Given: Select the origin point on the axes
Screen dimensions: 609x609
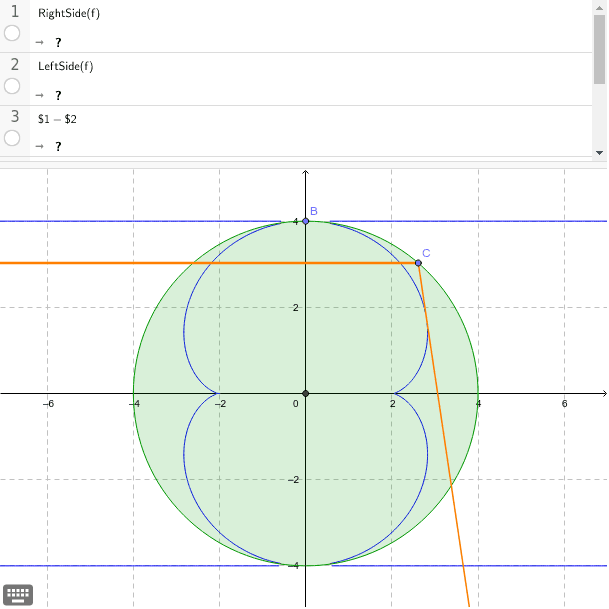Looking at the screenshot, I should (x=305, y=393).
